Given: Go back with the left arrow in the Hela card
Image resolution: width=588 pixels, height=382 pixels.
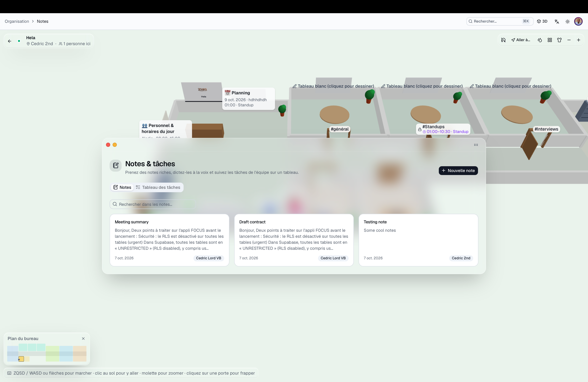Looking at the screenshot, I should pyautogui.click(x=10, y=41).
